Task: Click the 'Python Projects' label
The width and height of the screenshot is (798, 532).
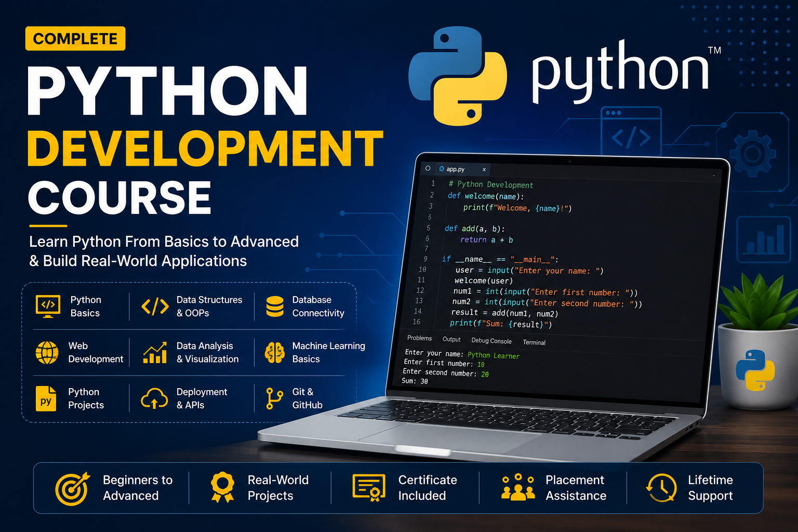Action: 86,398
